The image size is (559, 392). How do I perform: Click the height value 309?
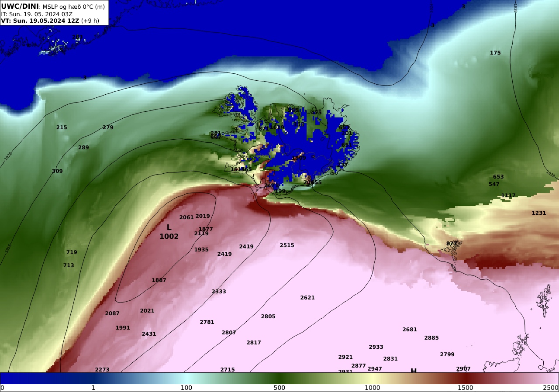[57, 171]
